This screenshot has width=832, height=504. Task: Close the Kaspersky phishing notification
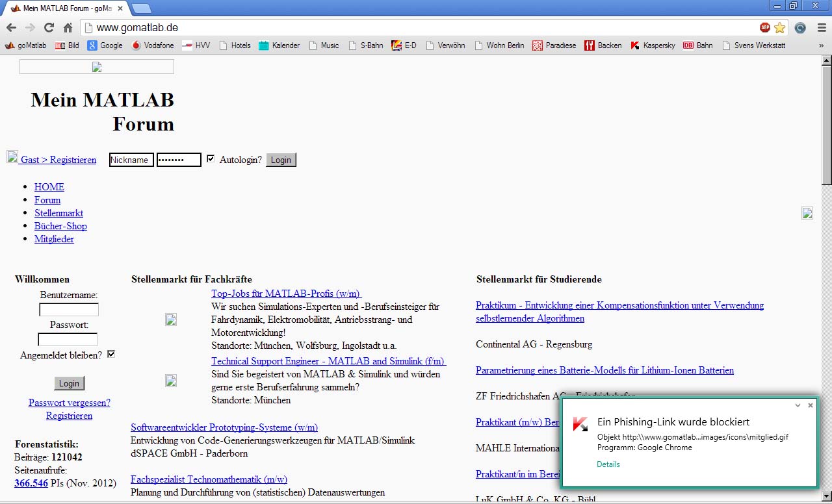click(x=810, y=405)
